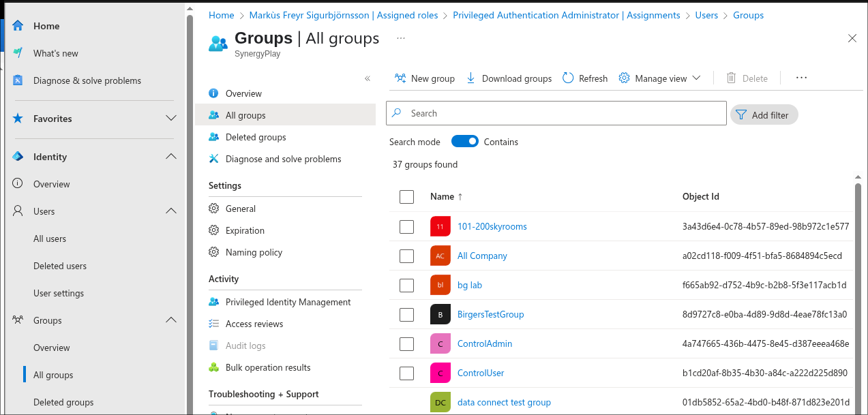
Task: Expand the Favorites section chevron
Action: pos(171,119)
